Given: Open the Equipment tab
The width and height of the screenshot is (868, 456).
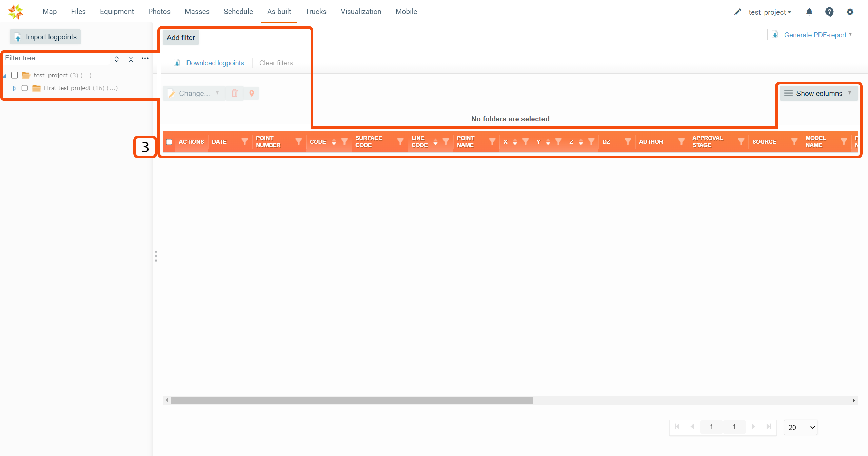Looking at the screenshot, I should (117, 12).
